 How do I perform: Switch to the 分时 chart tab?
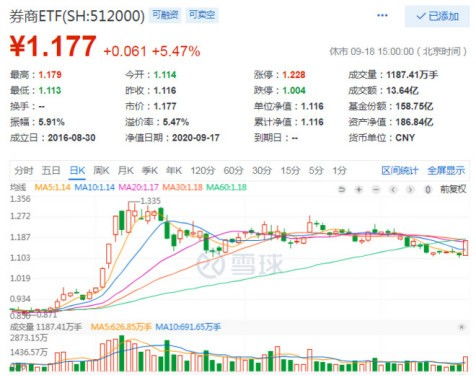click(x=24, y=171)
